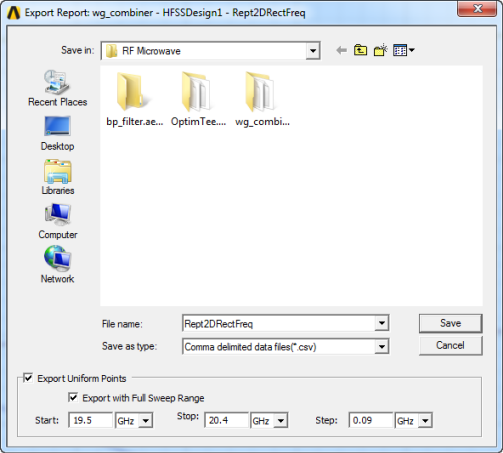Click the Back arrow icon
The image size is (503, 453).
tap(341, 51)
